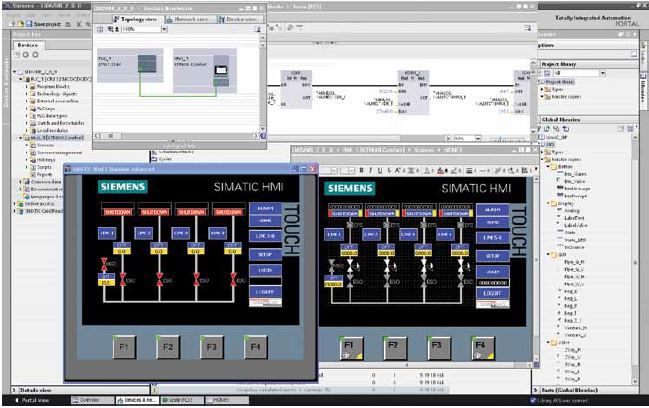Open the fill color picker in the editor toolbar
Viewport: 649px width, 408px height.
(x=441, y=170)
